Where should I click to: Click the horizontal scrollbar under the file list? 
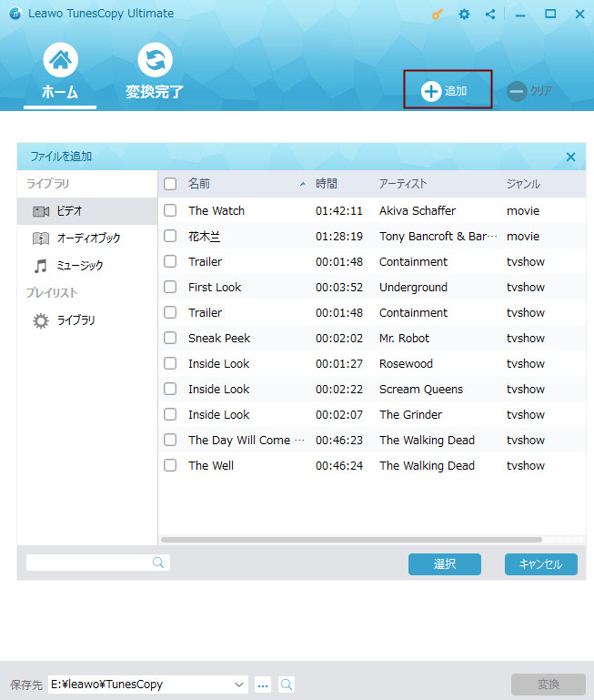point(351,540)
